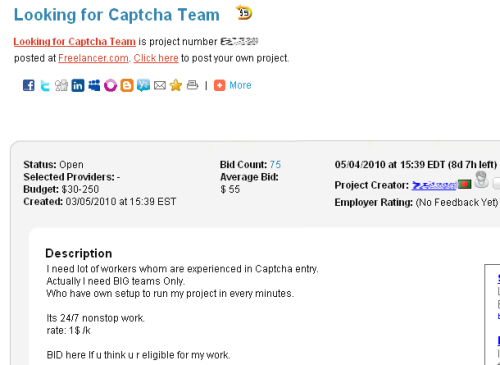Click the purple ring share icon
Screen dimensions: 500x365
coord(110,85)
